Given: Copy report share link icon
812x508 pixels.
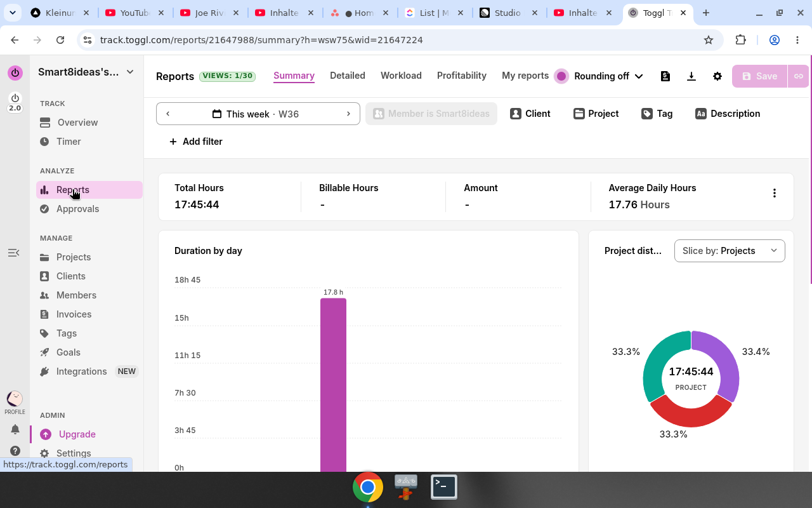Looking at the screenshot, I should [x=799, y=76].
